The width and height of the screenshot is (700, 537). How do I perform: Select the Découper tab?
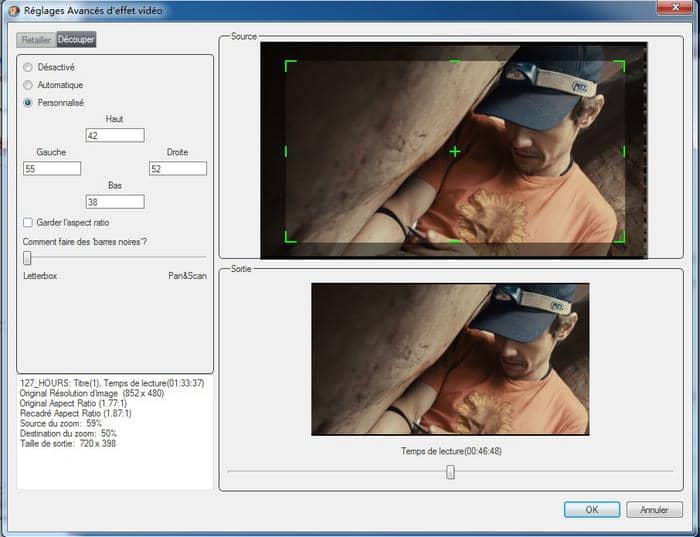(x=76, y=40)
